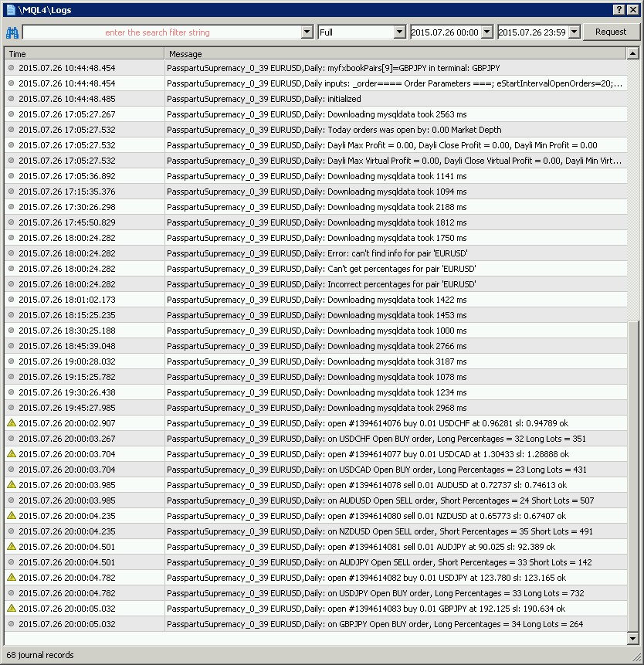Select the 'open #1394614076 buy 0.01 USDCHF' message
The width and height of the screenshot is (644, 665).
368,423
